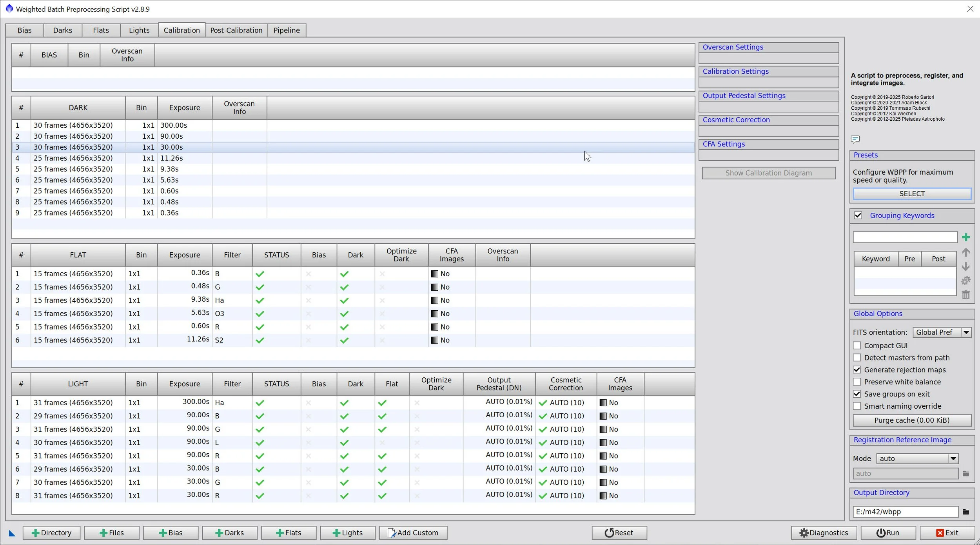980x545 pixels.
Task: Click the Purge cache button
Action: [x=911, y=420]
